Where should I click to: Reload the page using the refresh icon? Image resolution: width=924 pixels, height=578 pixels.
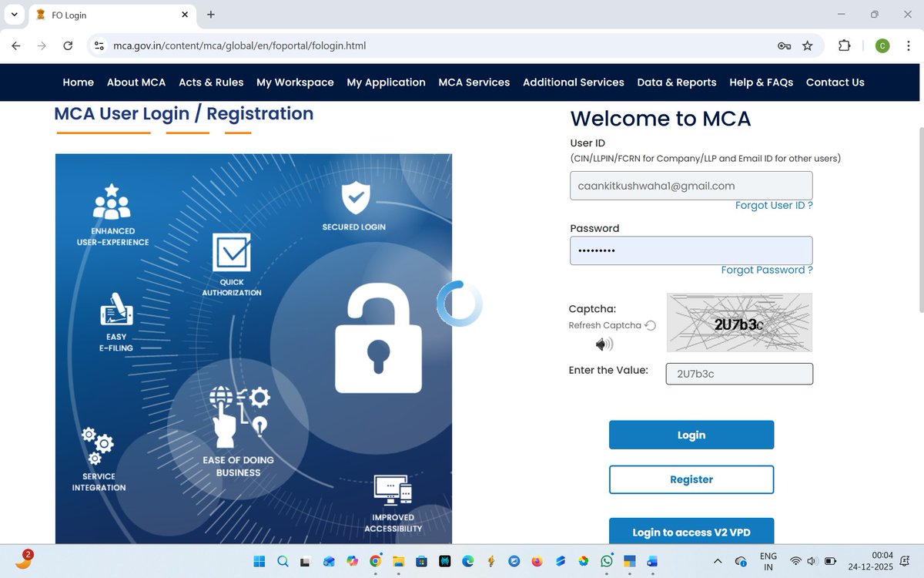click(68, 45)
